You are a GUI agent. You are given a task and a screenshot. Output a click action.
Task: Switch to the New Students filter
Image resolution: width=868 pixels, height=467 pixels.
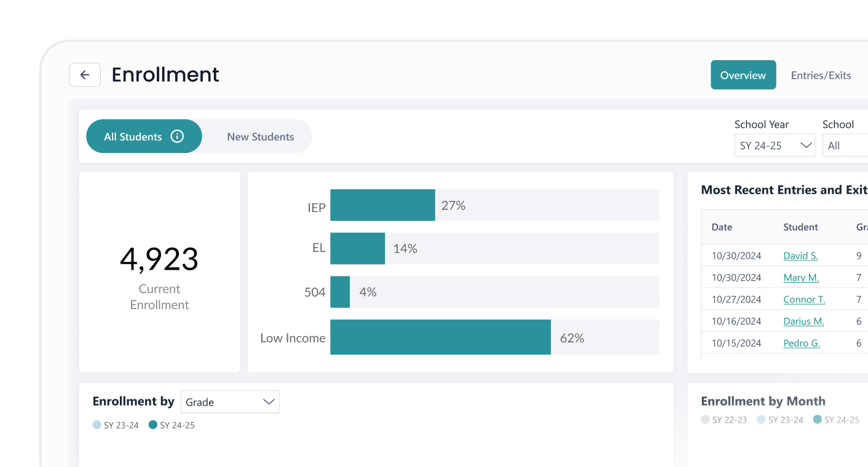pos(260,136)
